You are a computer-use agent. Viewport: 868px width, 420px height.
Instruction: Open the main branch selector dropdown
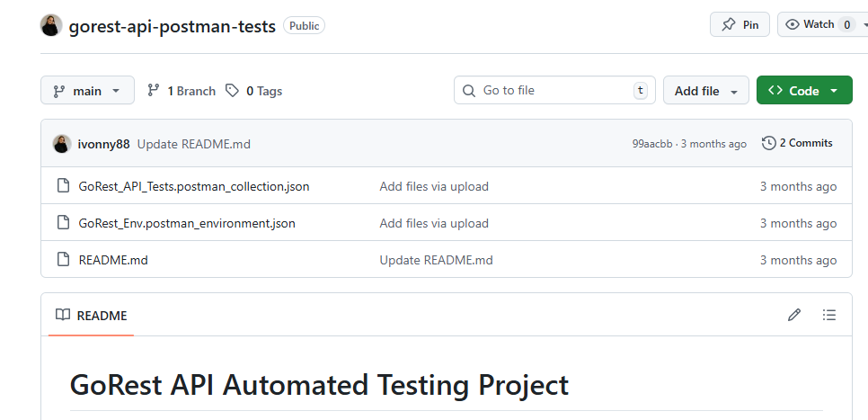coord(87,90)
